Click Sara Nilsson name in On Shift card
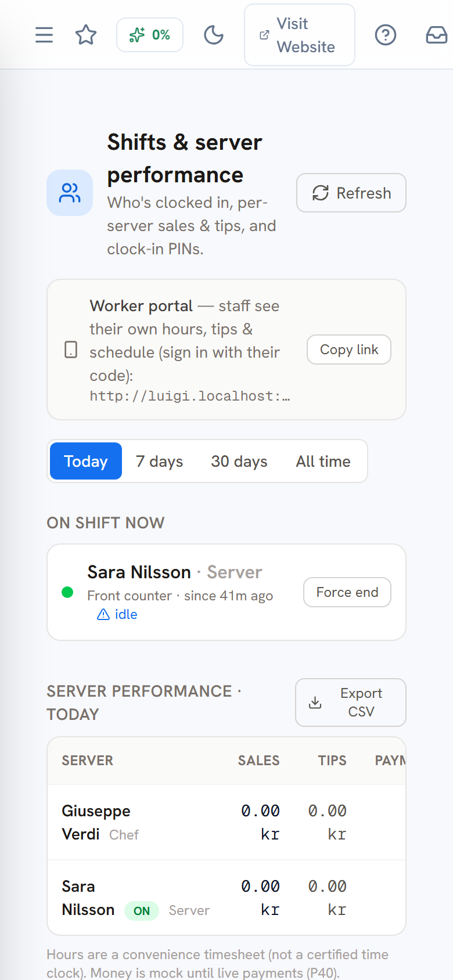Screen dimensions: 453x980 point(139,572)
